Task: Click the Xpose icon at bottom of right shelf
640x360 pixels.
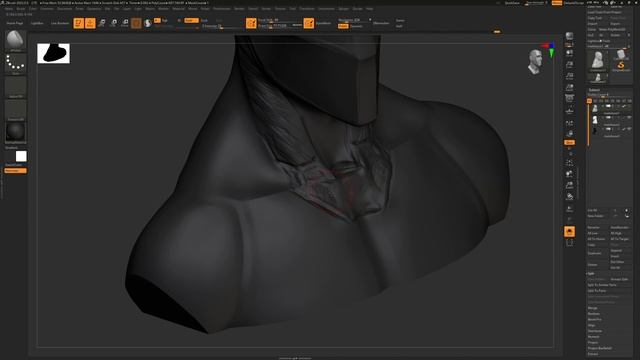Action: (569, 243)
